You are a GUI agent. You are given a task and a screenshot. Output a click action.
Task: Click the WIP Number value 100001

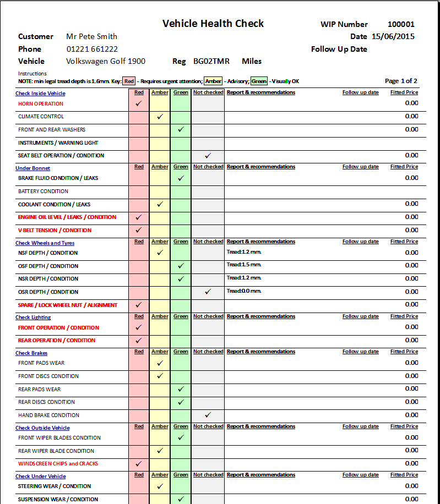tap(401, 24)
